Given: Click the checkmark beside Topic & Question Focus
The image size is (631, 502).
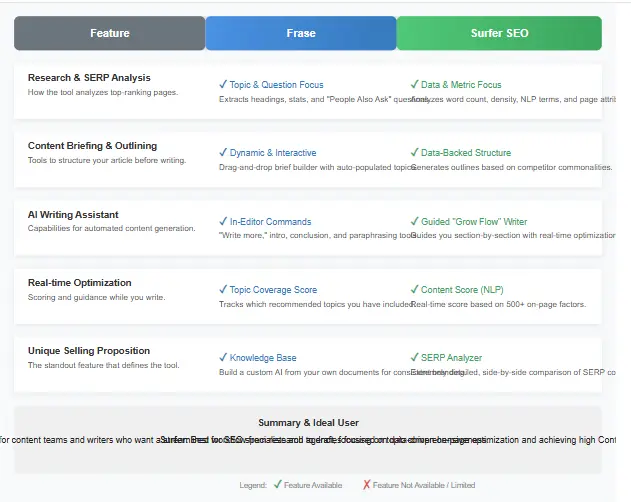Looking at the screenshot, I should click(223, 84).
